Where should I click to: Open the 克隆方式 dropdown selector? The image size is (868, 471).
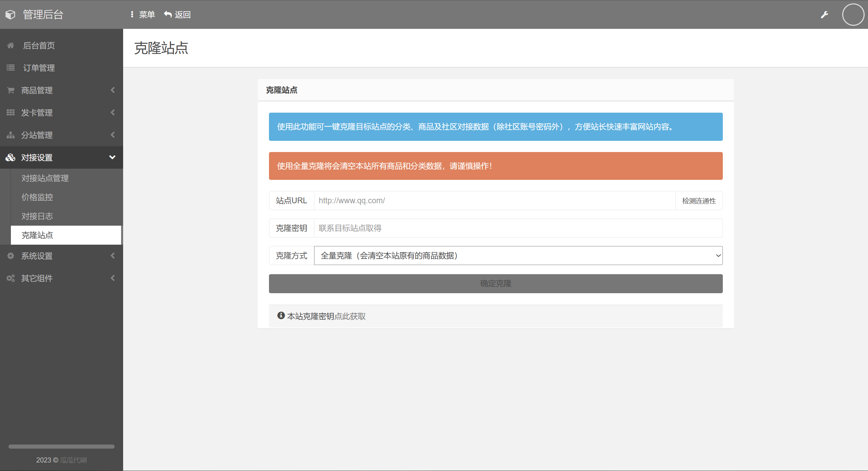[518, 256]
